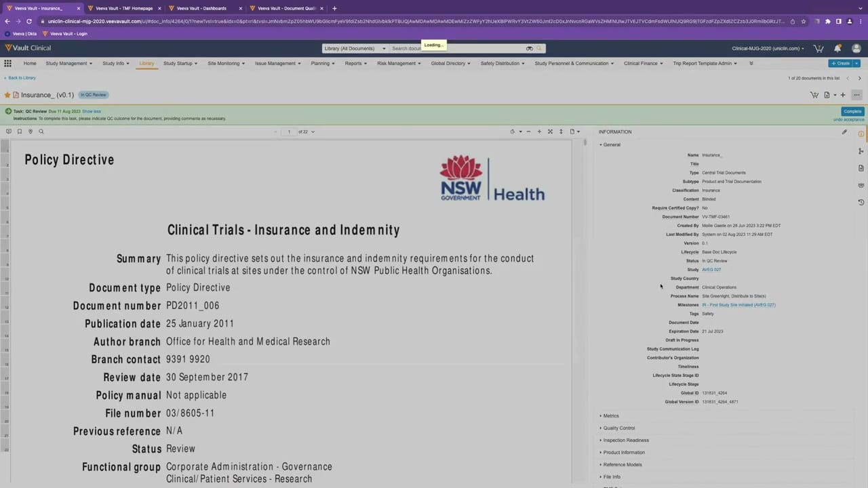The width and height of the screenshot is (868, 488).
Task: Open the notifications bell
Action: coord(837,49)
